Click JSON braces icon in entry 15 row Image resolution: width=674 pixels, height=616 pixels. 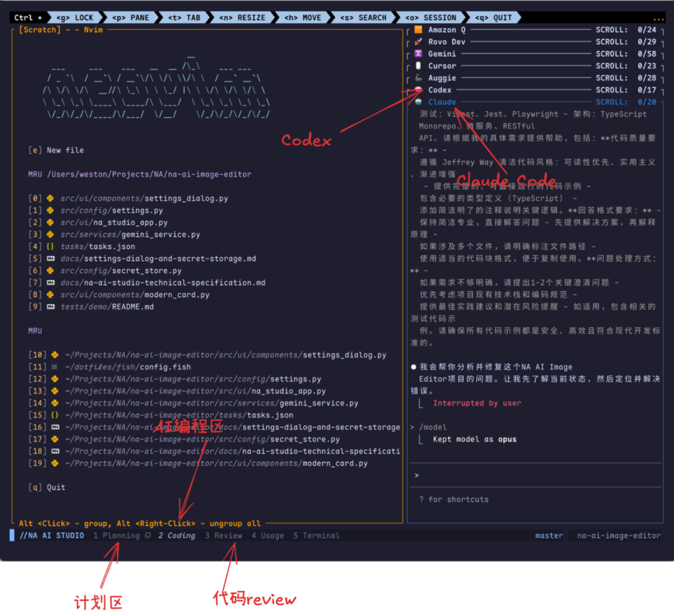[55, 415]
